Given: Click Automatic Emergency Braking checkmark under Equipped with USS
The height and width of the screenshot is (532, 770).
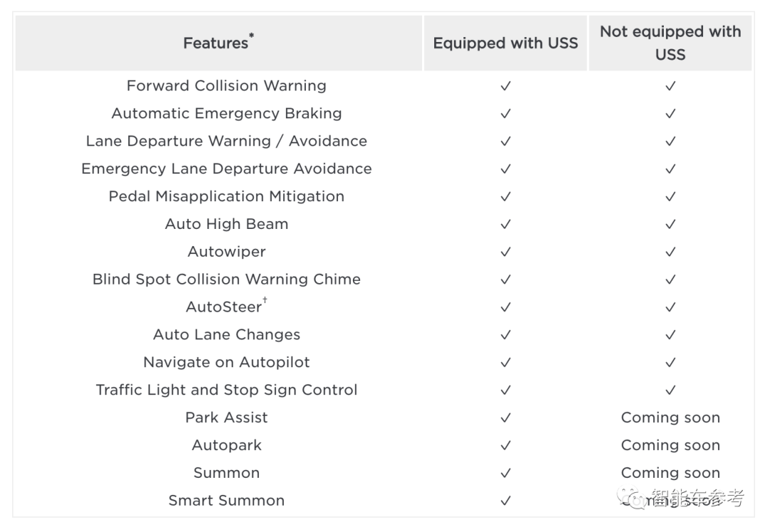Looking at the screenshot, I should pos(505,113).
